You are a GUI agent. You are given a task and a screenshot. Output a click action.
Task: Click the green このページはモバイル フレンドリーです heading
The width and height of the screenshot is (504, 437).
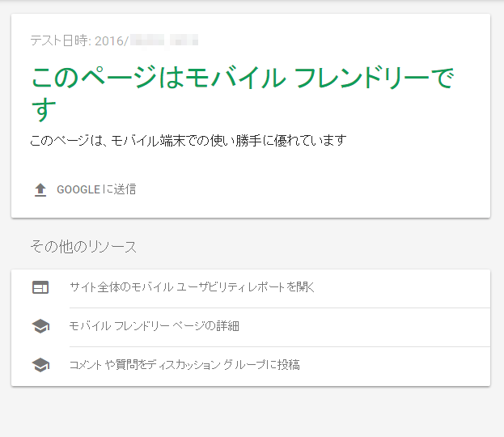(241, 79)
